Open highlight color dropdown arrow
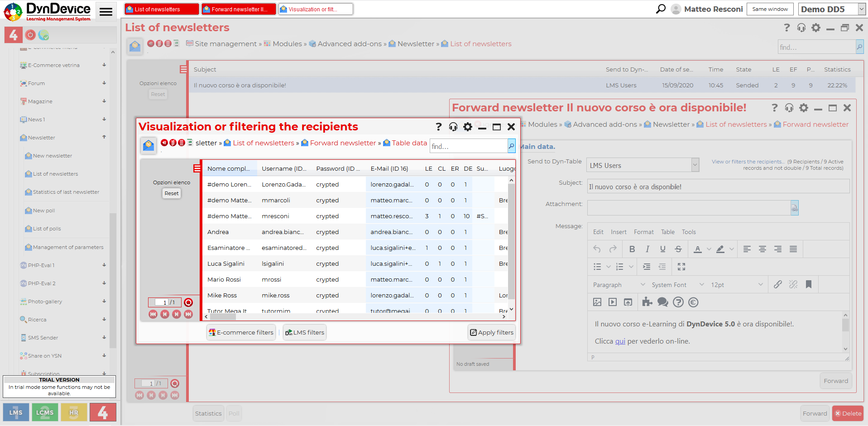The image size is (868, 426). tap(732, 249)
